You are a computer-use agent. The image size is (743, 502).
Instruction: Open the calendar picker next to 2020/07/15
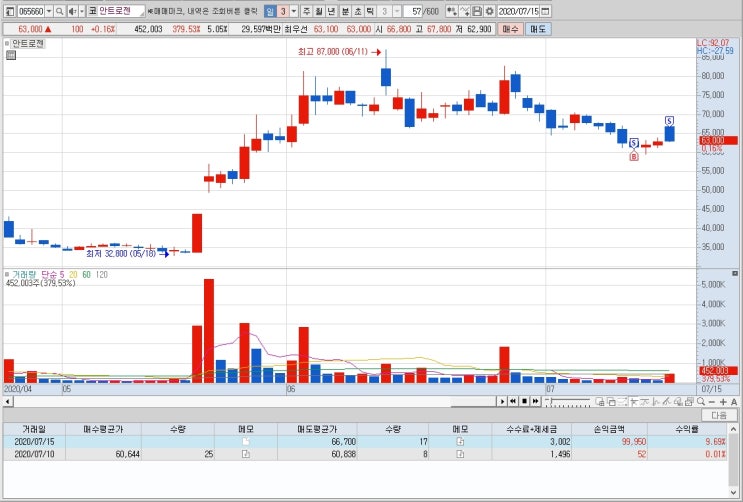pos(545,11)
